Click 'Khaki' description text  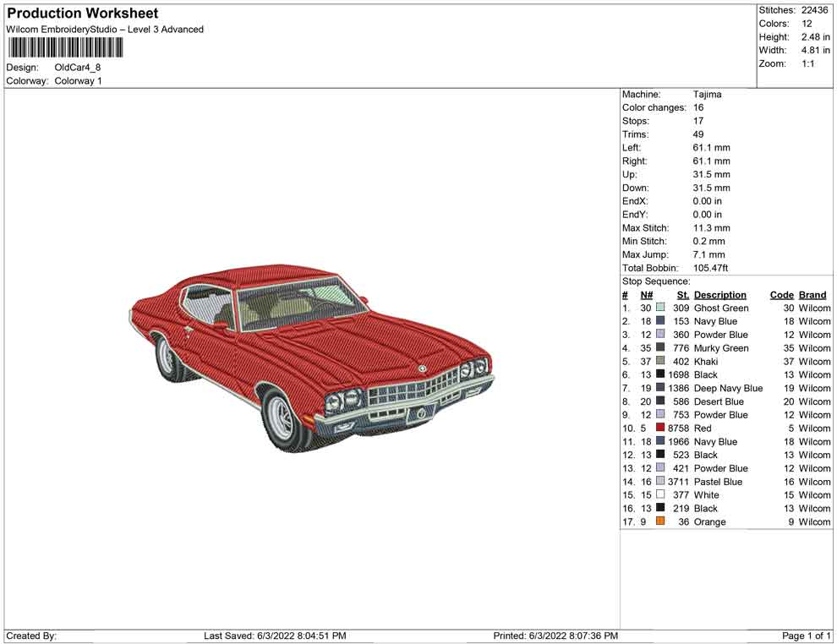pos(706,361)
